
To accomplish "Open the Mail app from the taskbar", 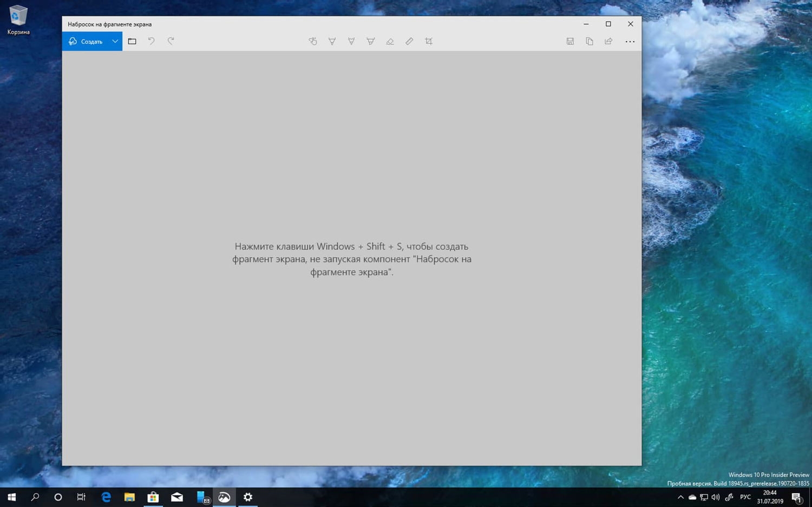I will tap(177, 497).
